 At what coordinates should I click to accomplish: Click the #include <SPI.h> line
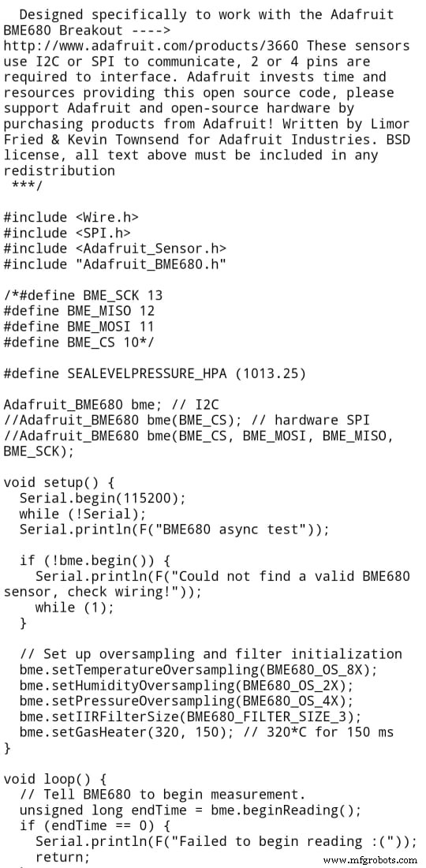[x=67, y=233]
